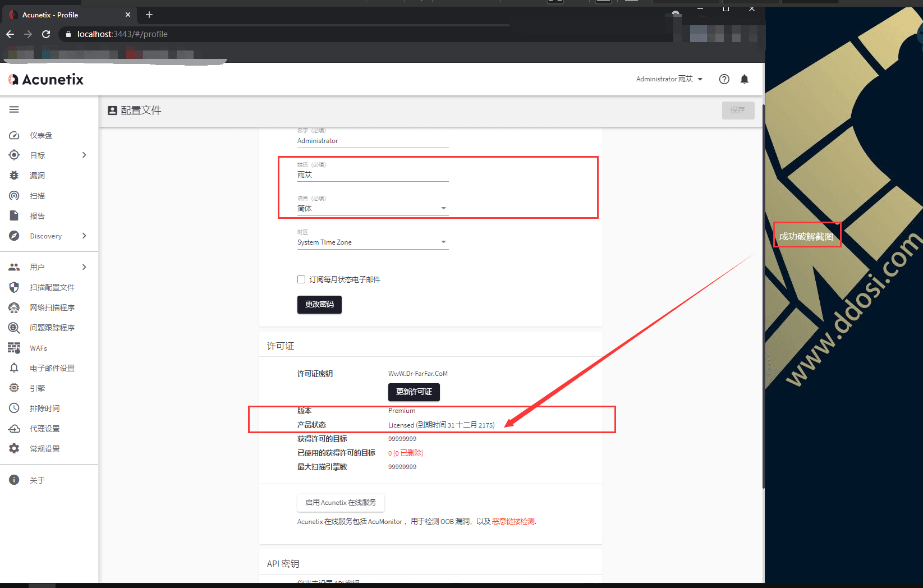Screen dimensions: 923x588
Task: Click the Discovery compass icon
Action: point(14,236)
